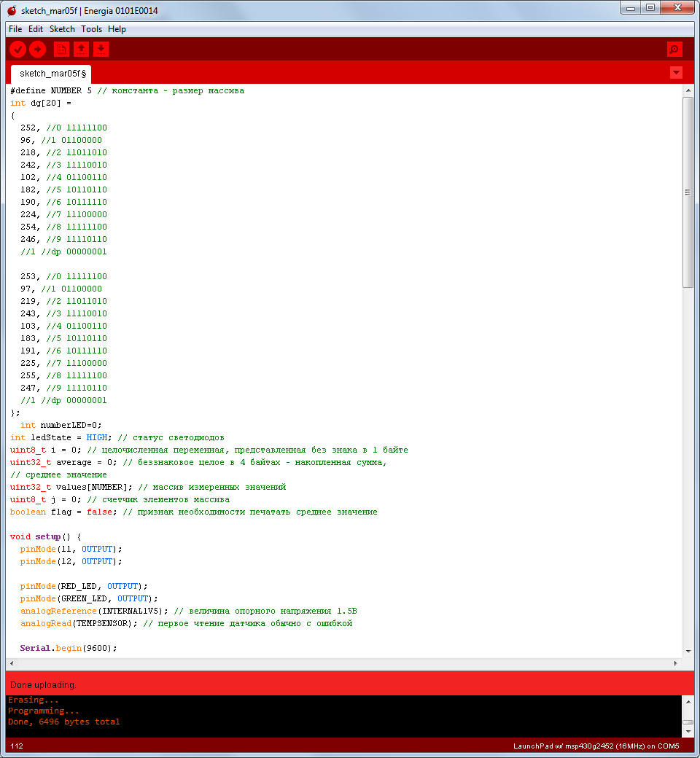Click the line number 112 in status bar
This screenshot has height=758, width=700.
[x=17, y=746]
